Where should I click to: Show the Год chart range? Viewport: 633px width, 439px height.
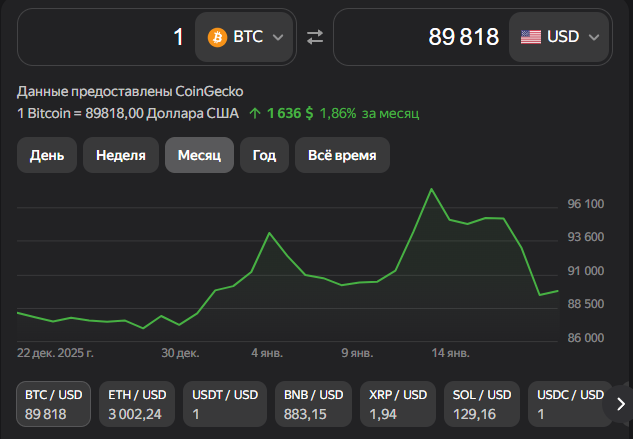pyautogui.click(x=264, y=155)
